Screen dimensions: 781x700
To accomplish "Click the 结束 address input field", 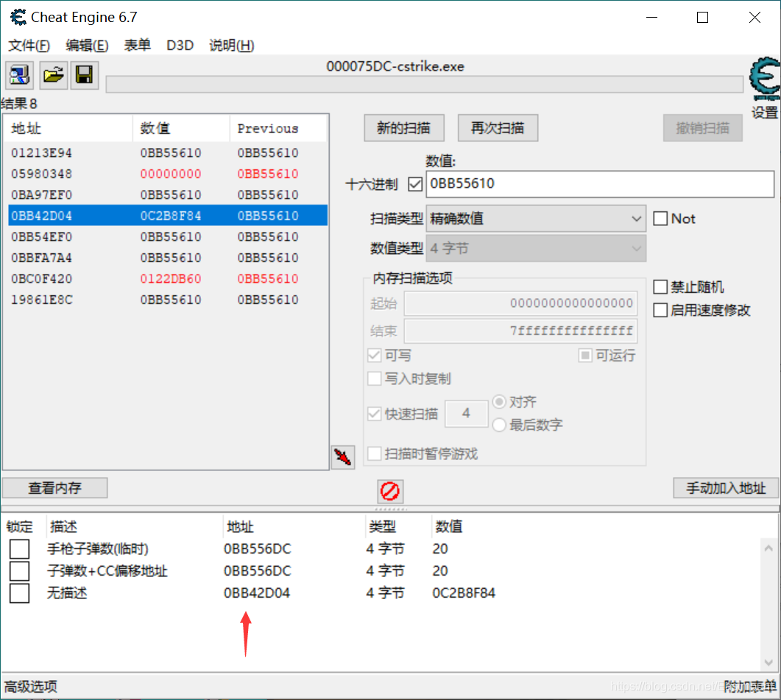I will pyautogui.click(x=520, y=330).
